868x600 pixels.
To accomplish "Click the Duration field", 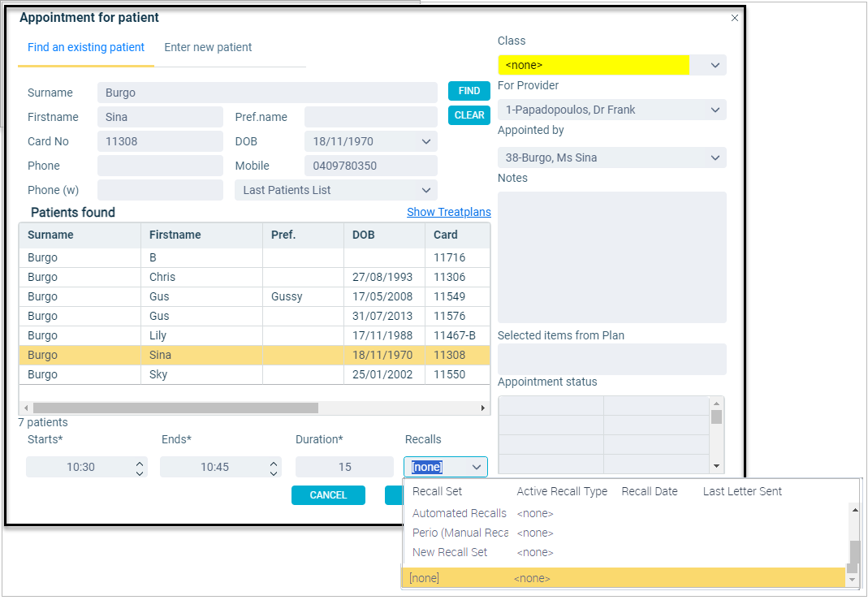I will 344,467.
